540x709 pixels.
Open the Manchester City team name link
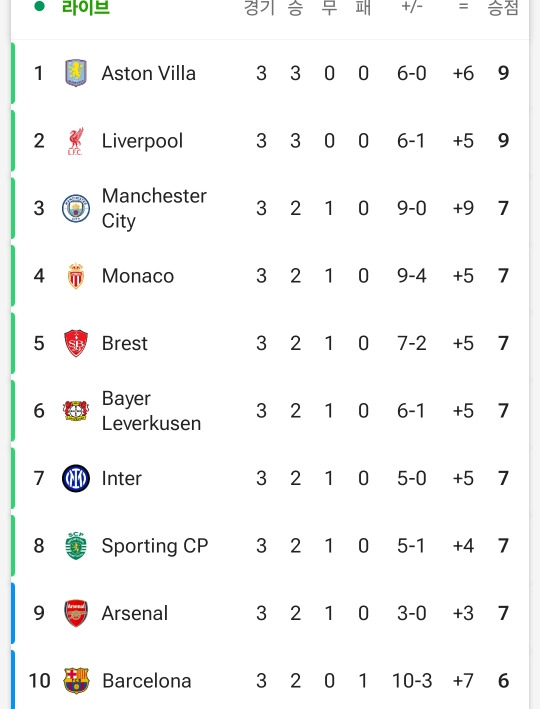[x=154, y=208]
